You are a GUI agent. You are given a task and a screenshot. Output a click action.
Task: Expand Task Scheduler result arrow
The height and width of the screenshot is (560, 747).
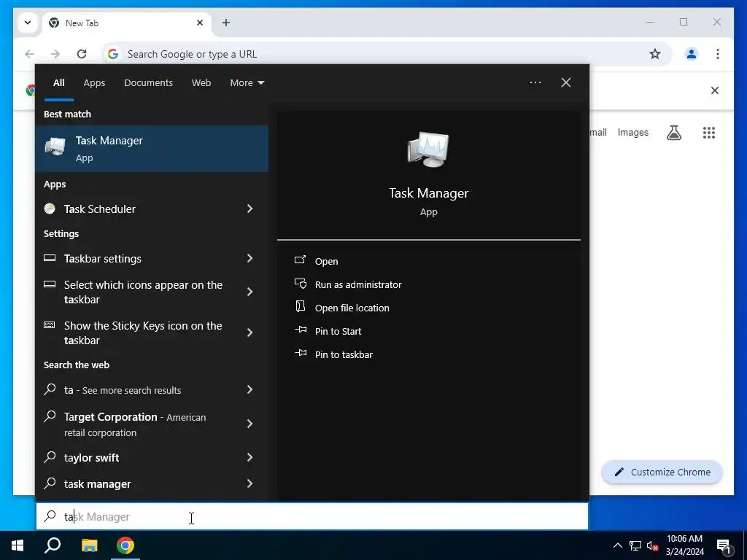(249, 209)
